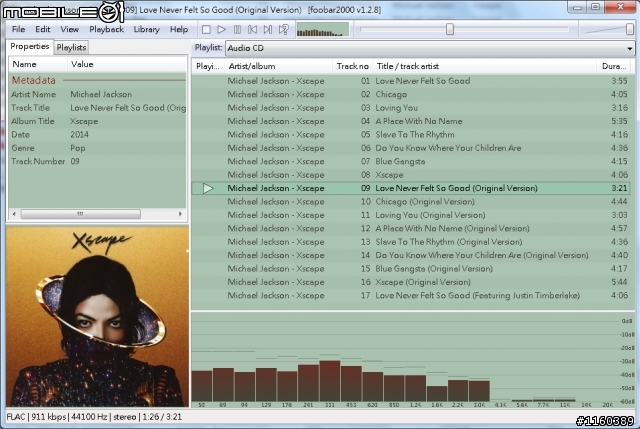This screenshot has width=640, height=429.
Task: Minimize the foobar2000 window
Action: pyautogui.click(x=577, y=7)
